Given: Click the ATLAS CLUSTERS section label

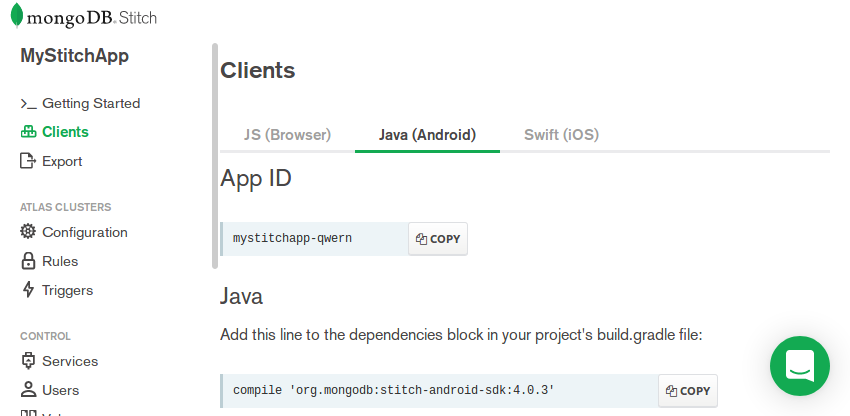Looking at the screenshot, I should click(x=66, y=207).
